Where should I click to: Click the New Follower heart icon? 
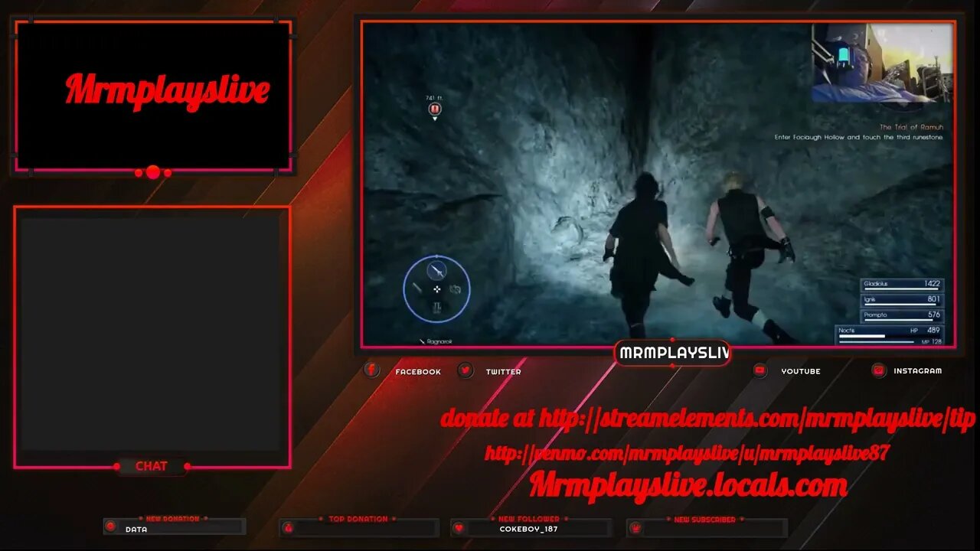[459, 528]
